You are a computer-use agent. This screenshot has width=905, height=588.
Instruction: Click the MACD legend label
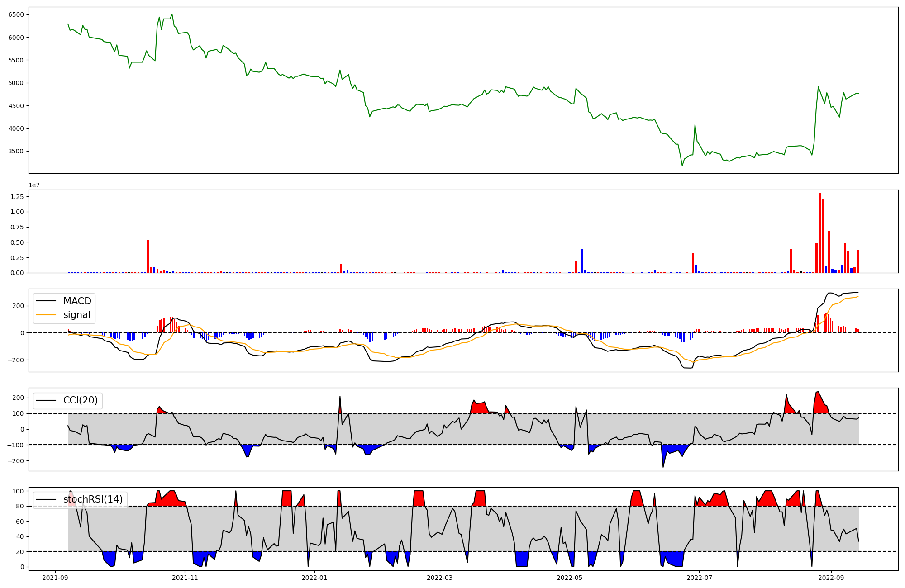tap(77, 301)
